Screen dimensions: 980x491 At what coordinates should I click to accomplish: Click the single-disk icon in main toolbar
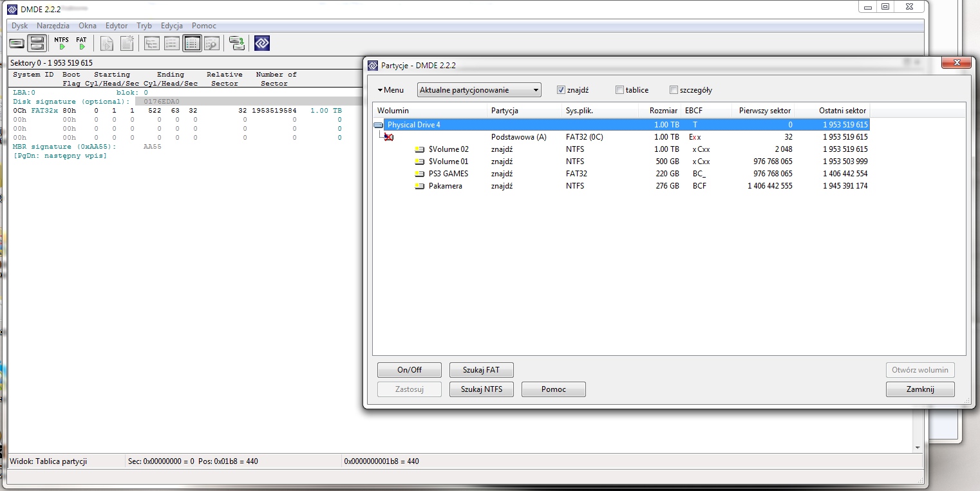click(17, 44)
